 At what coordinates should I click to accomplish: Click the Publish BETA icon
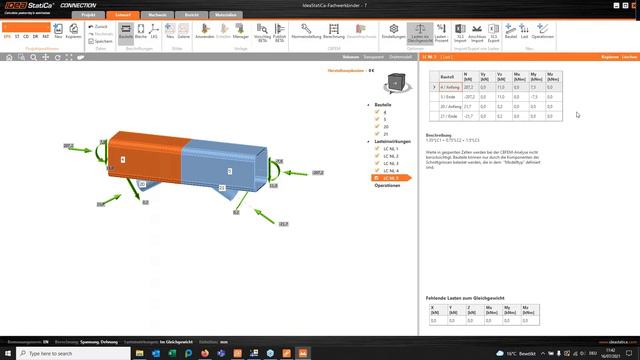click(x=280, y=33)
